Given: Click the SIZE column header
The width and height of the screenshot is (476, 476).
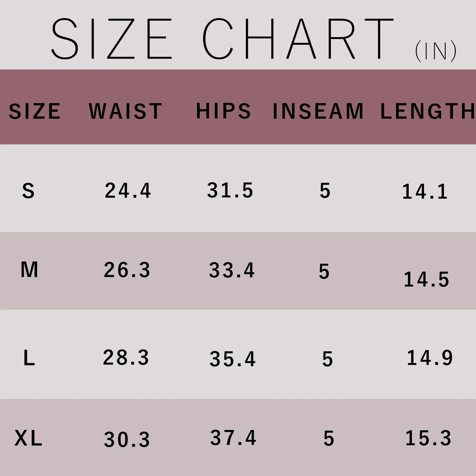Looking at the screenshot, I should click(x=35, y=111).
